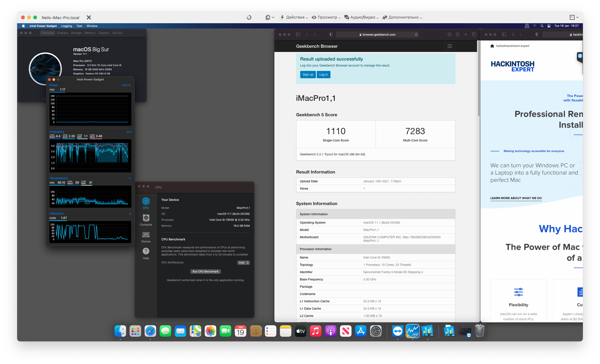The height and width of the screenshot is (364, 600).
Task: Click the Hackintosh Expert logo
Action: 512,66
